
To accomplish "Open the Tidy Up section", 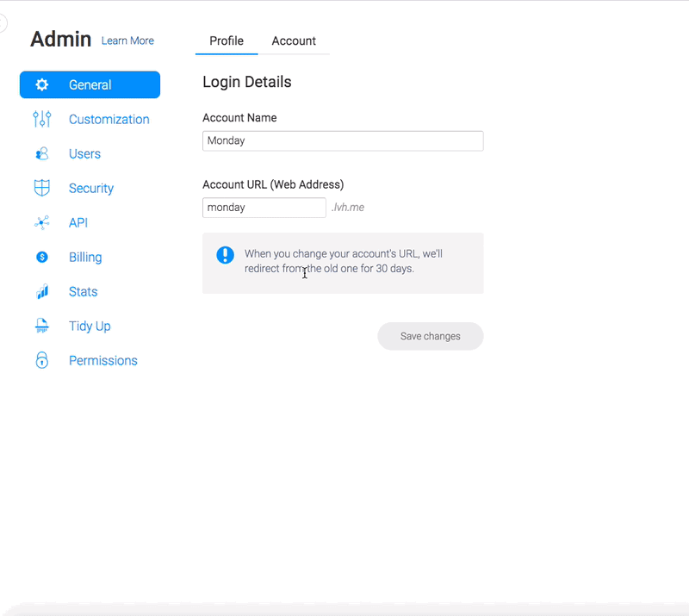I will 90,327.
